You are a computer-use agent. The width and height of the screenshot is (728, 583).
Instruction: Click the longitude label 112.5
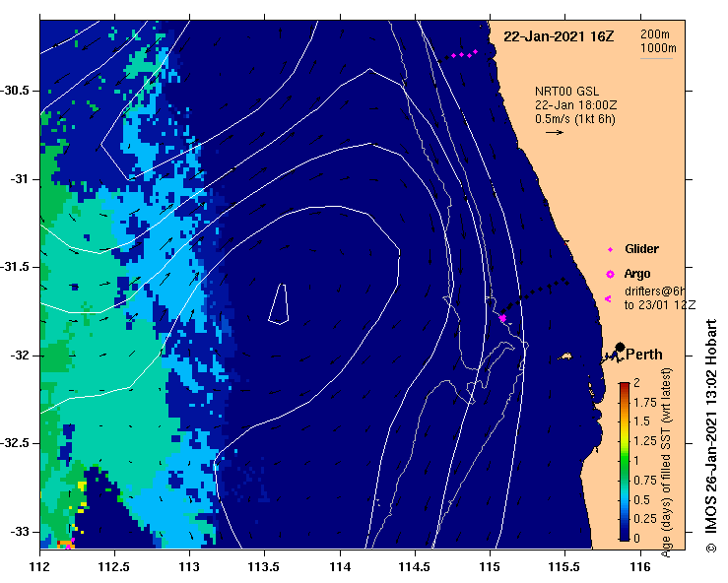[x=114, y=567]
